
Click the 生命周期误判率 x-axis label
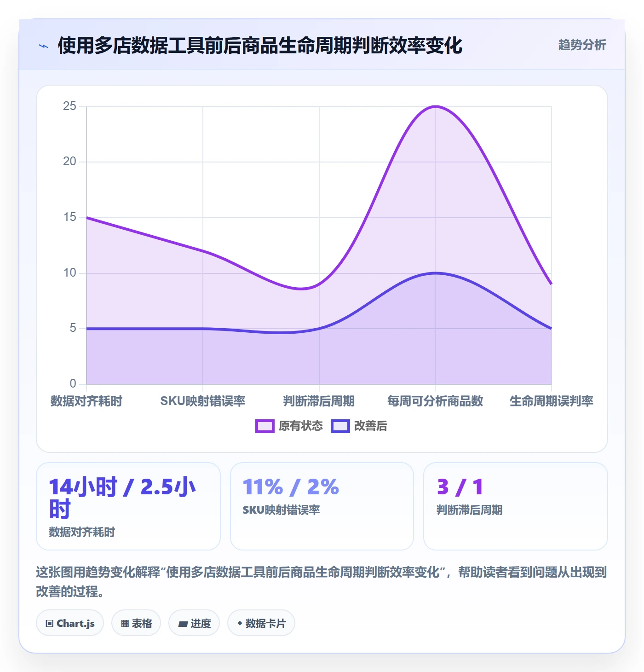[x=552, y=401]
